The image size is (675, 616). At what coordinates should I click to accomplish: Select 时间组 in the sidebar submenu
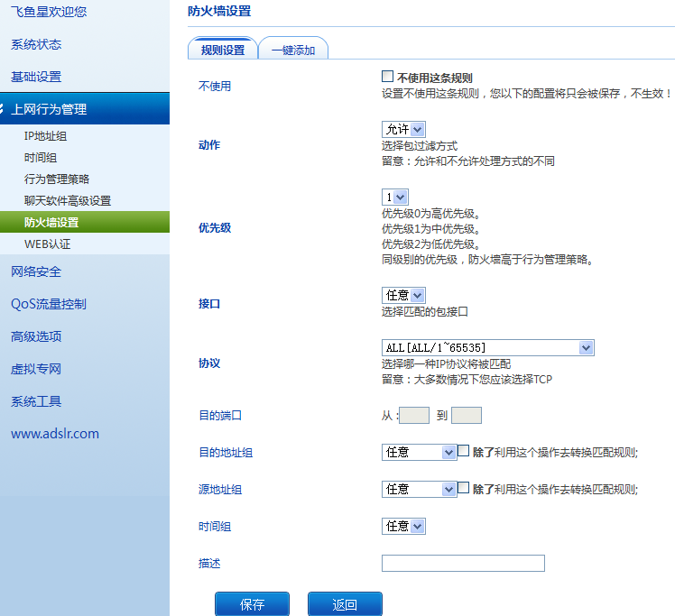pos(41,158)
